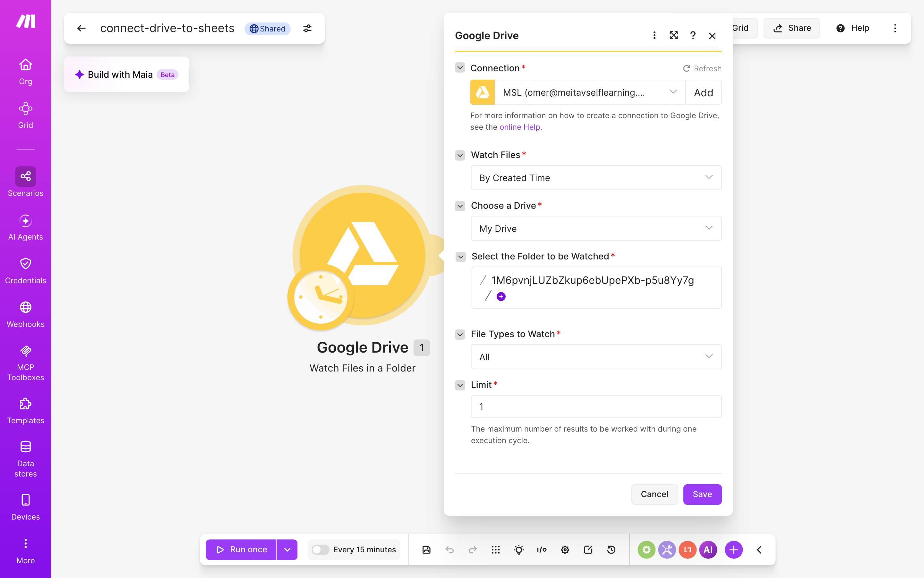The image size is (924, 578).
Task: Open the Build with Maia panel
Action: [127, 74]
